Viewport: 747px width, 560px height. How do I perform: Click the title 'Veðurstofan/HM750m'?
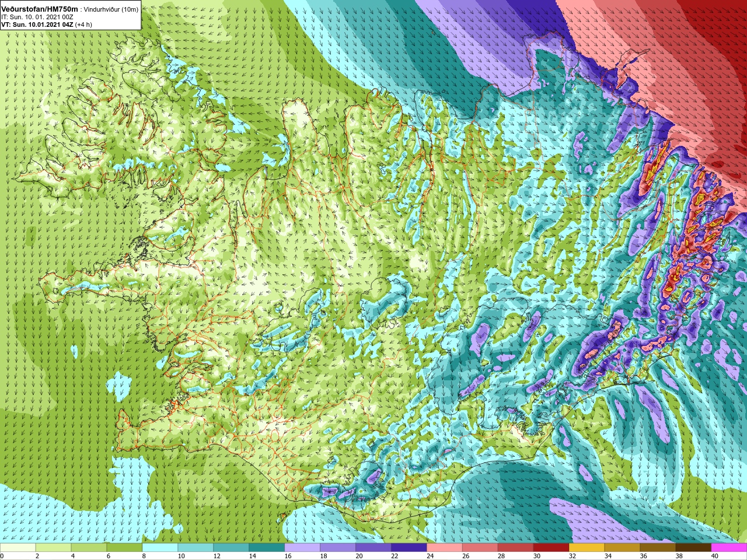[40, 9]
